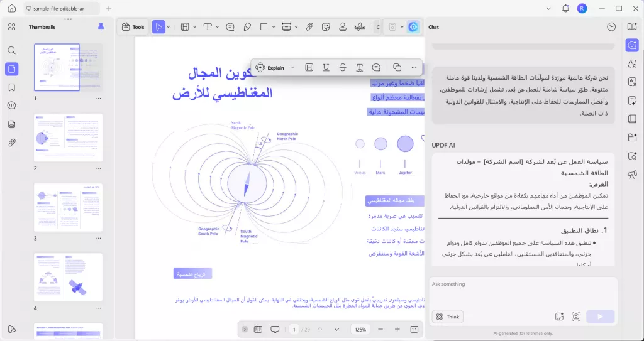Open a new tab with the plus icon

(108, 8)
